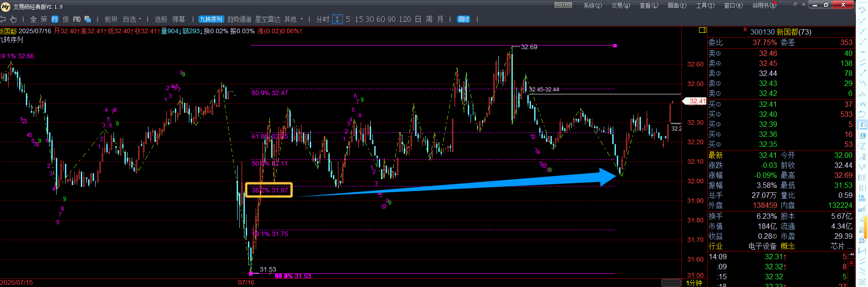868x287 pixels.
Task: Select the 120-minute period
Action: (405, 19)
